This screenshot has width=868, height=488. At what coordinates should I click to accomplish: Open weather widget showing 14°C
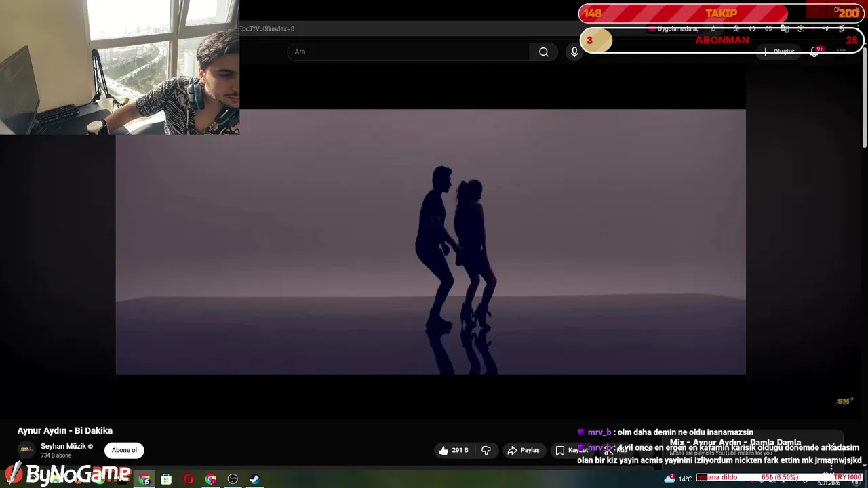click(x=679, y=479)
